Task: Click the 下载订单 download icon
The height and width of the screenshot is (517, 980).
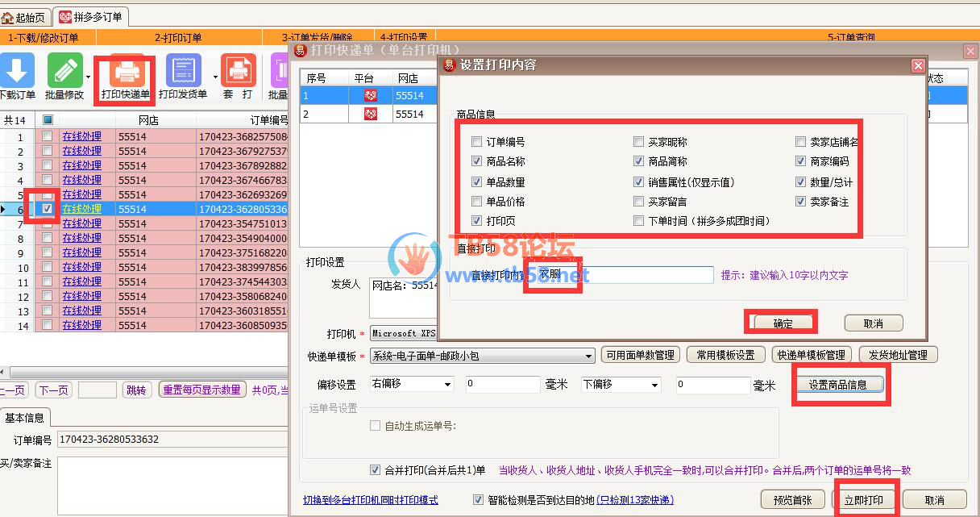Action: (18, 70)
